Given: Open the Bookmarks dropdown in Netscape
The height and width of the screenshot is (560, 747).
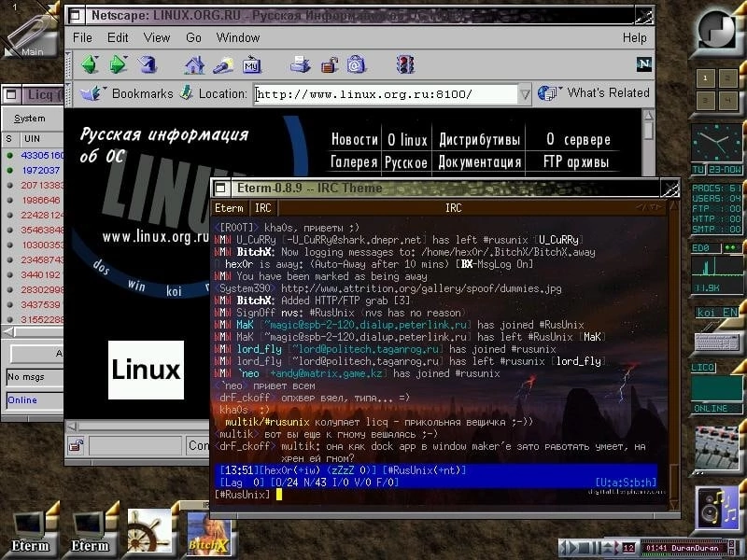Looking at the screenshot, I should coord(127,93).
